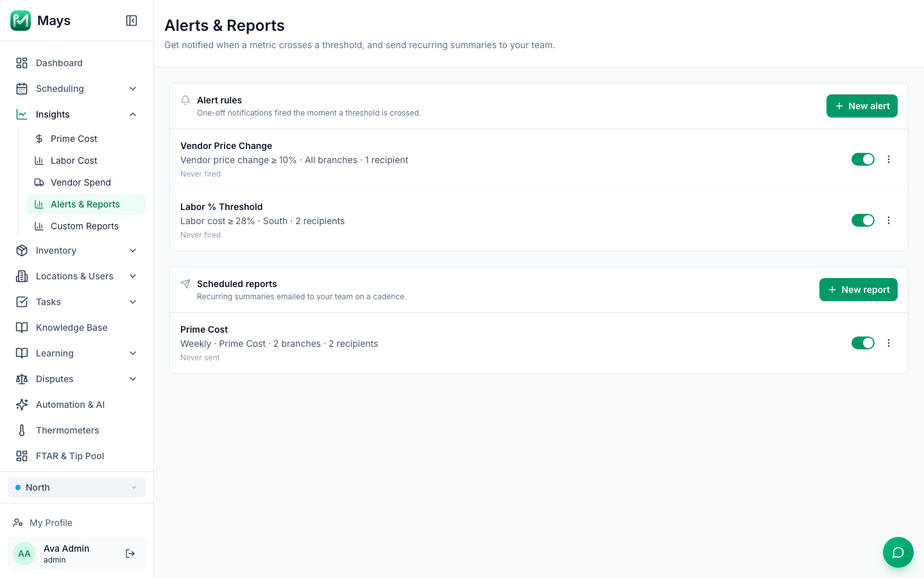Click the Custom Reports chart icon
This screenshot has height=578, width=924.
(x=39, y=226)
